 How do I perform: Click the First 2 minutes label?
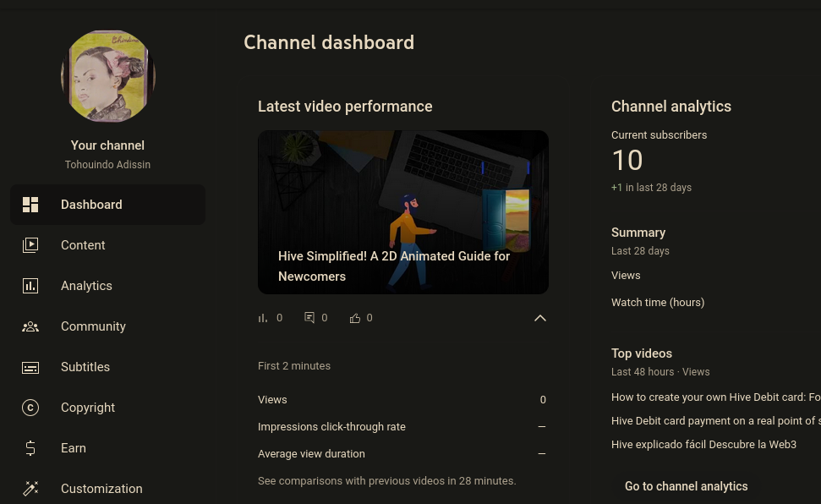pos(294,365)
